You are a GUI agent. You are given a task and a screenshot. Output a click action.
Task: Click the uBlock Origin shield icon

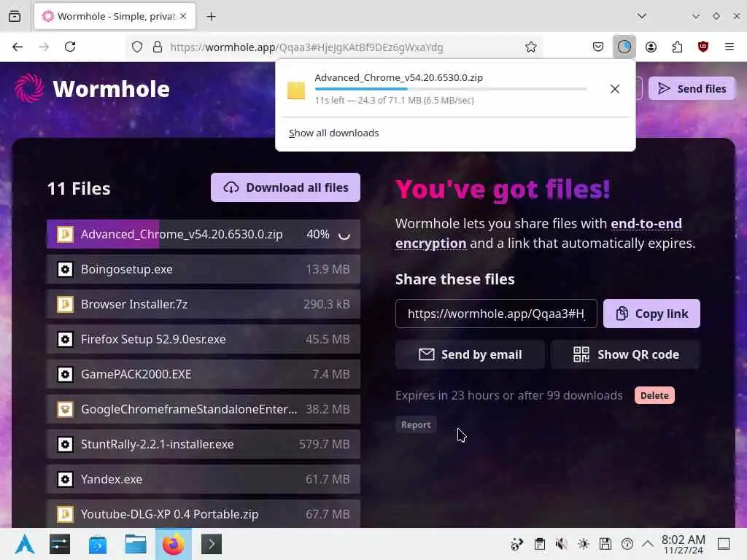(703, 47)
